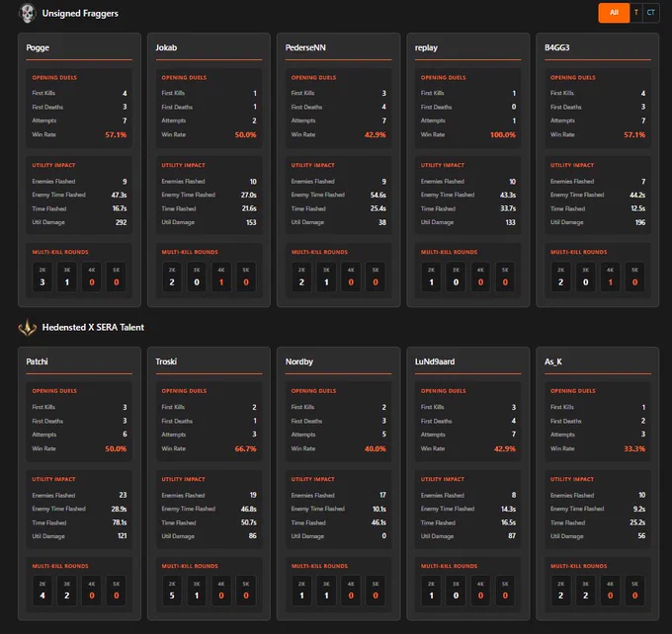672x634 pixels.
Task: Click PederseNN's 42.9% win rate
Action: (375, 134)
